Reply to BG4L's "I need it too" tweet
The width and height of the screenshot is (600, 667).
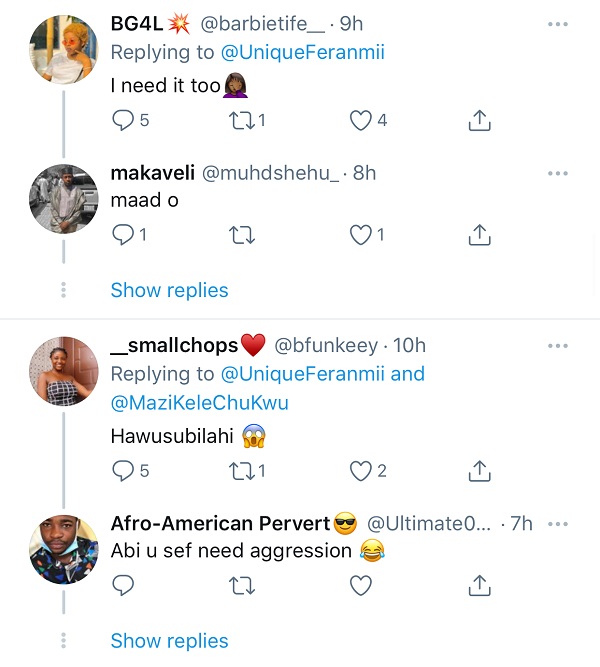click(123, 121)
